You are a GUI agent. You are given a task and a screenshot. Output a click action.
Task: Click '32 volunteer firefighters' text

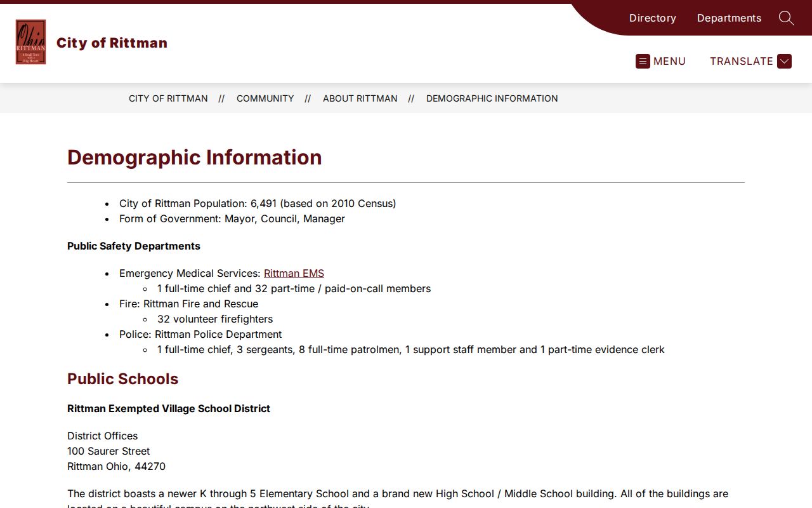coord(215,319)
